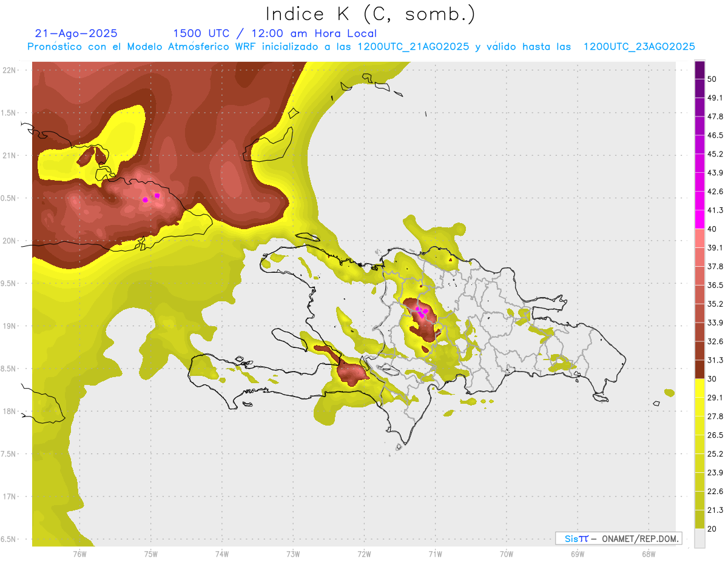This screenshot has width=728, height=562.
Task: Click the 70W longitude label
Action: coord(507,554)
